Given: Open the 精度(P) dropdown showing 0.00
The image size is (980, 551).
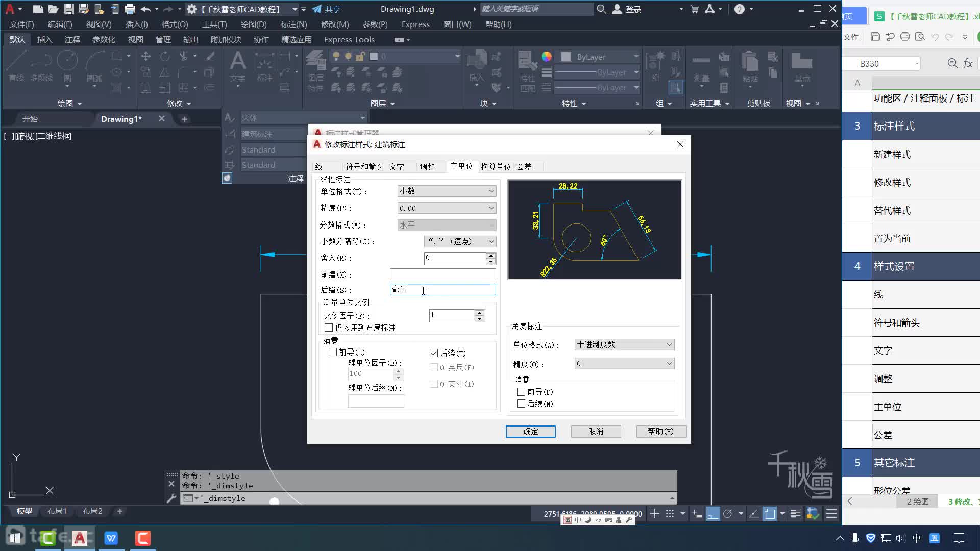Looking at the screenshot, I should (x=447, y=208).
